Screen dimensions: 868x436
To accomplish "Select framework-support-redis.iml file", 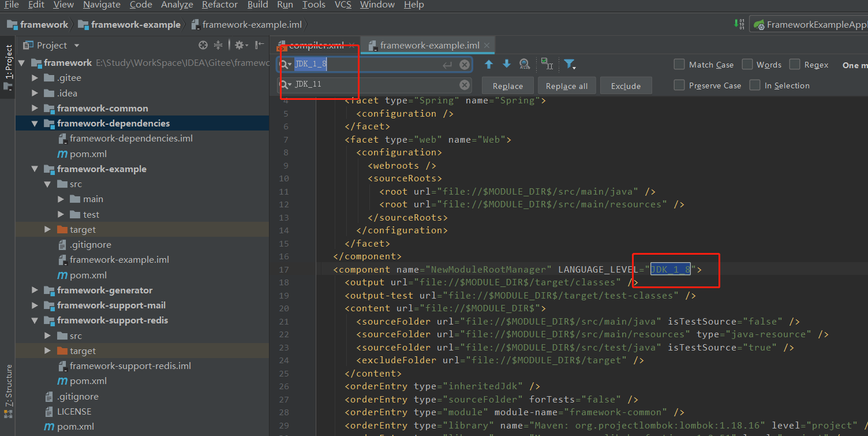I will coord(130,366).
